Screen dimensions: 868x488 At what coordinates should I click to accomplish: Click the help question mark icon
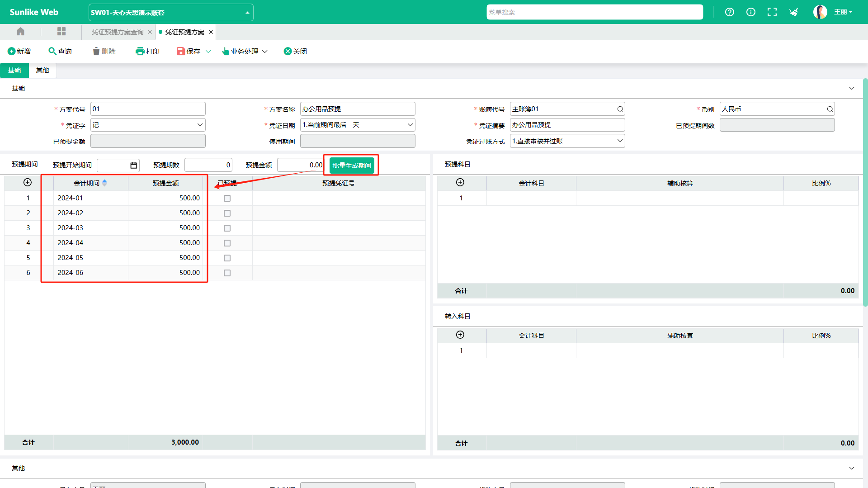(729, 12)
